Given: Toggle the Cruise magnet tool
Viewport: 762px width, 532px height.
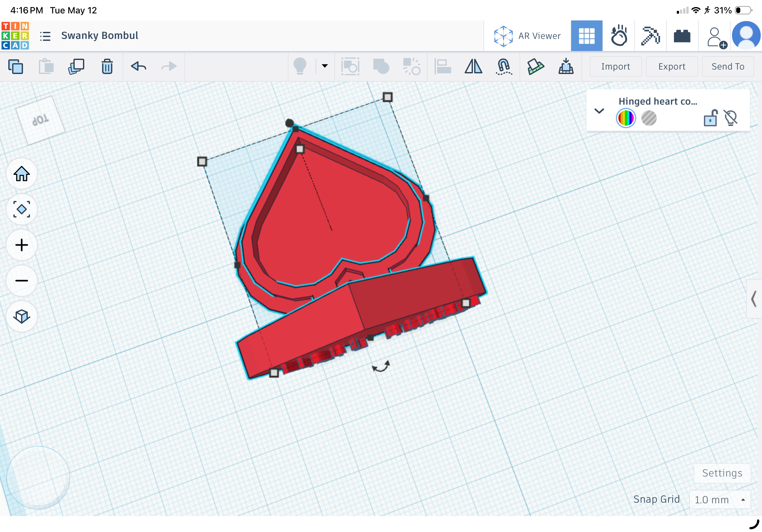Looking at the screenshot, I should click(504, 66).
